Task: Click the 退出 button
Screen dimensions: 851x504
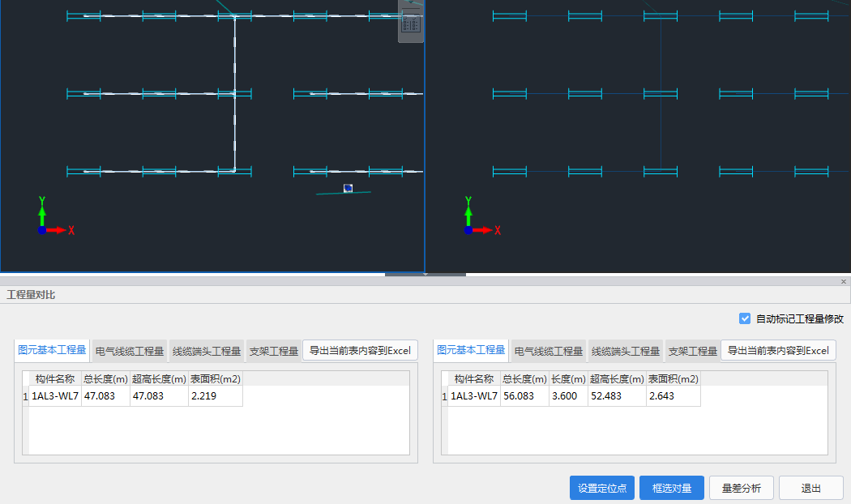Action: coord(810,488)
